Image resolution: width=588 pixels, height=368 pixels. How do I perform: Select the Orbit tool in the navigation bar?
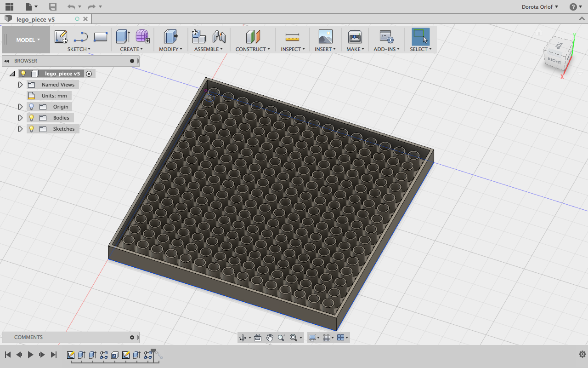(x=243, y=337)
